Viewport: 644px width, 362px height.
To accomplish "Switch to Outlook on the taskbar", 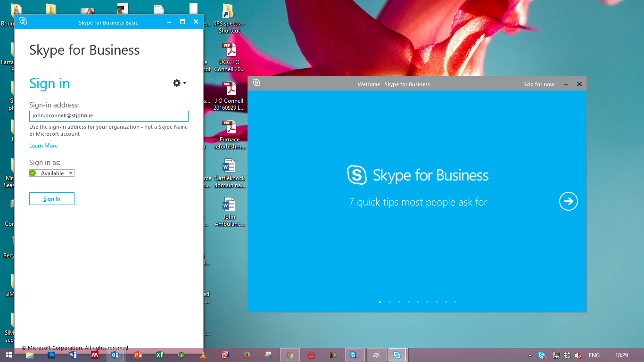I will pos(115,355).
